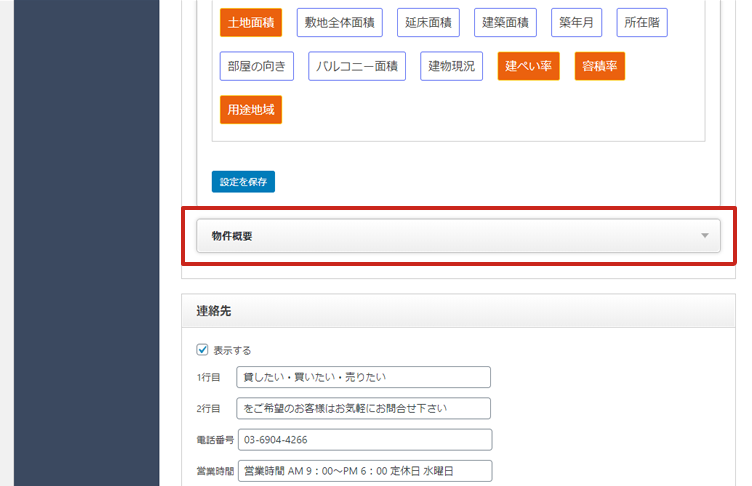The height and width of the screenshot is (486, 752).
Task: Enable the 建築面積 item
Action: 505,23
